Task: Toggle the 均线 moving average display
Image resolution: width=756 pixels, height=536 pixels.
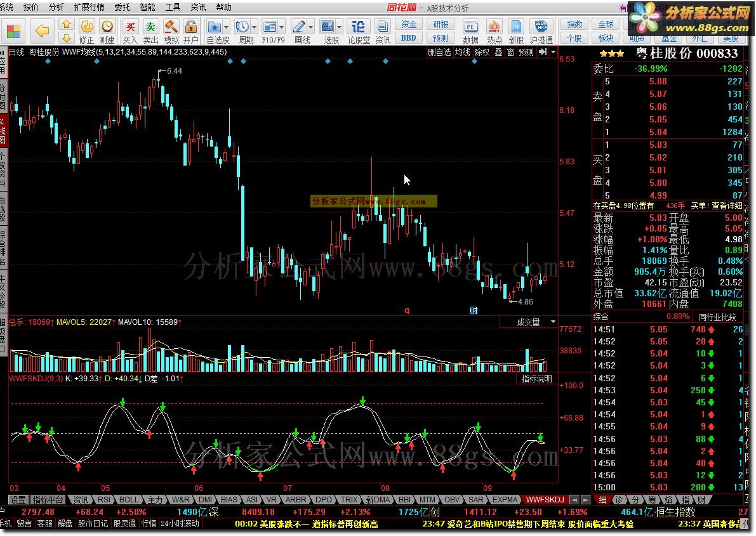Action: (462, 52)
